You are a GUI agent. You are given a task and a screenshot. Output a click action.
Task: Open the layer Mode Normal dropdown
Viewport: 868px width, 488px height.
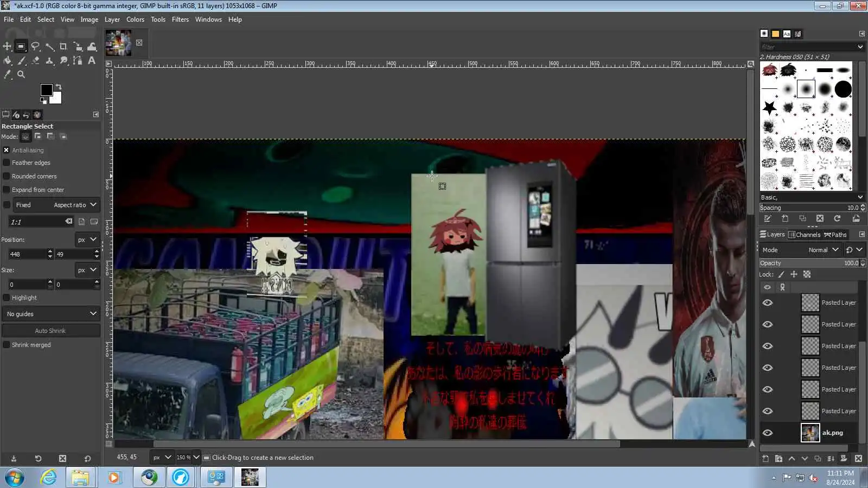click(x=824, y=250)
